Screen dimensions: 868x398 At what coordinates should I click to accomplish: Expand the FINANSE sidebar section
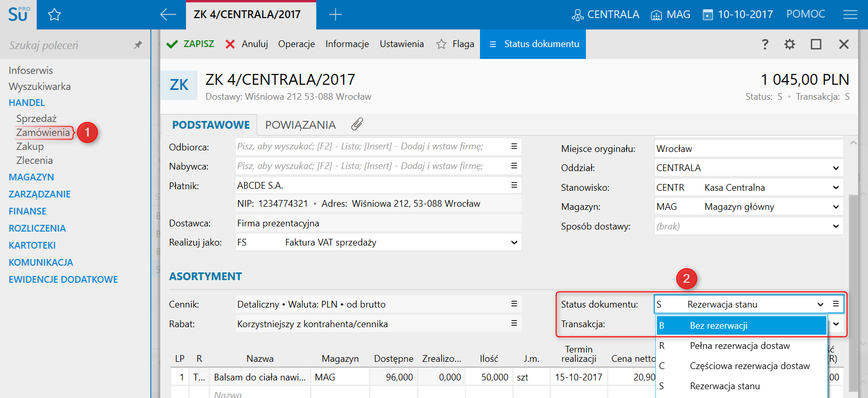[x=28, y=211]
